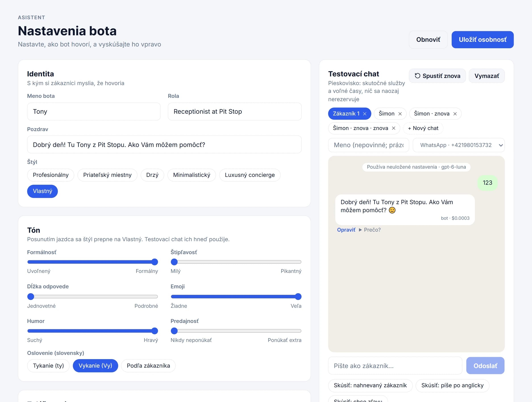Save with 'Uložiť osobnosť' button
Image resolution: width=532 pixels, height=402 pixels.
point(482,40)
